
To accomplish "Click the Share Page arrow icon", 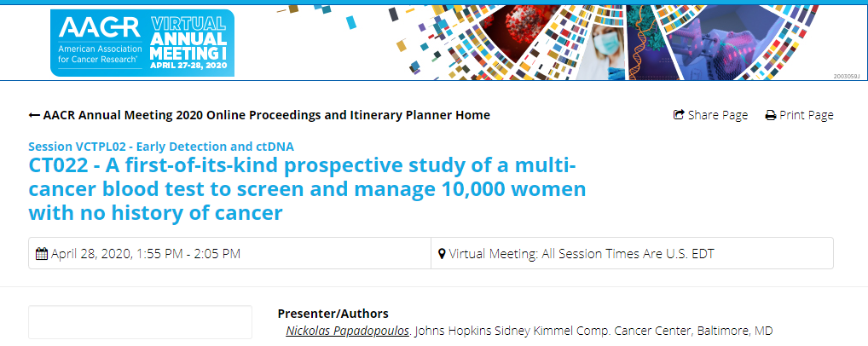I will [679, 115].
